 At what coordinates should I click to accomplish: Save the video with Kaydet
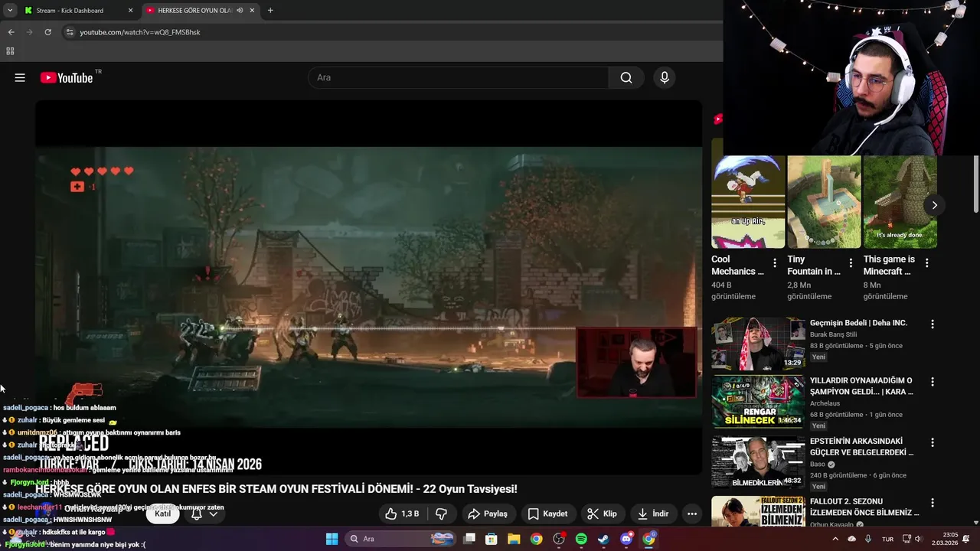tap(547, 514)
